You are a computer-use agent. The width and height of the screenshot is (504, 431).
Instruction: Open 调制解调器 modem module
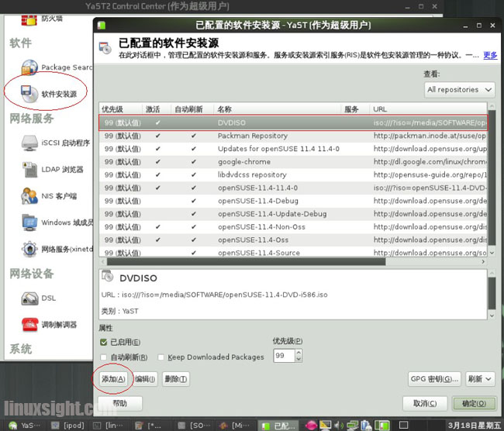[49, 325]
